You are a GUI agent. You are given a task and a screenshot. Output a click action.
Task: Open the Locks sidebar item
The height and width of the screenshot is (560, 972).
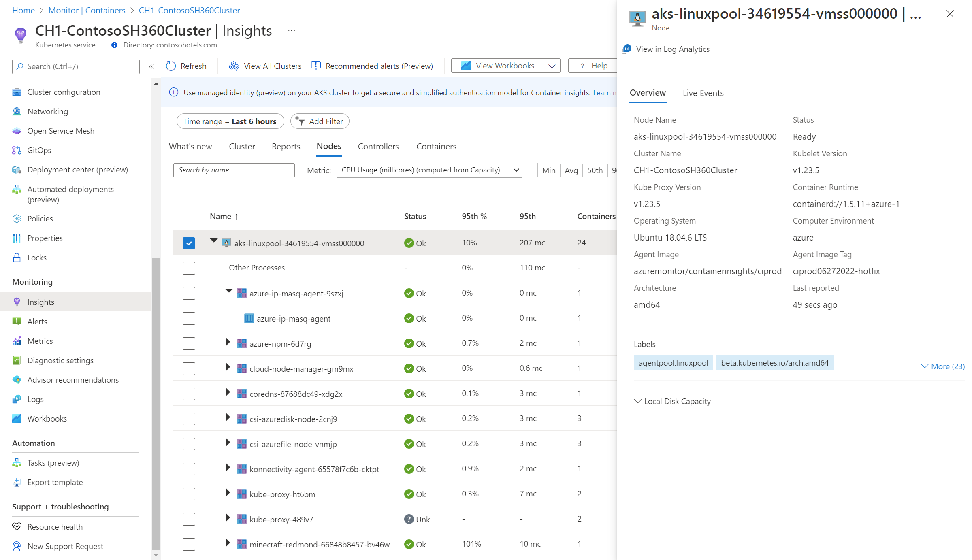coord(36,258)
